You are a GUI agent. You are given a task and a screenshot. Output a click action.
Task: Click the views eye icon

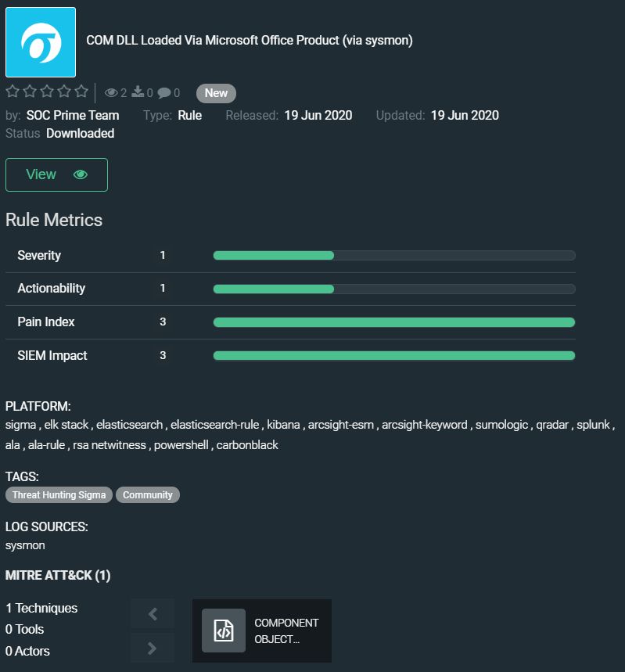[111, 93]
